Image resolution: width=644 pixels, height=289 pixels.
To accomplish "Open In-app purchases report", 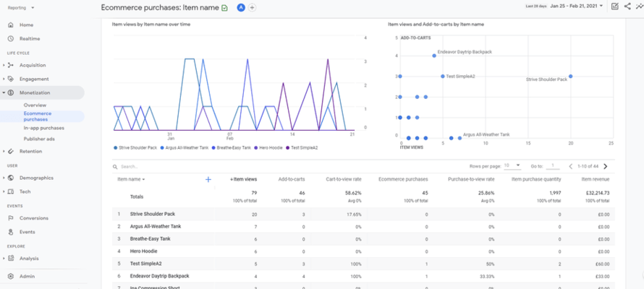I will (43, 128).
